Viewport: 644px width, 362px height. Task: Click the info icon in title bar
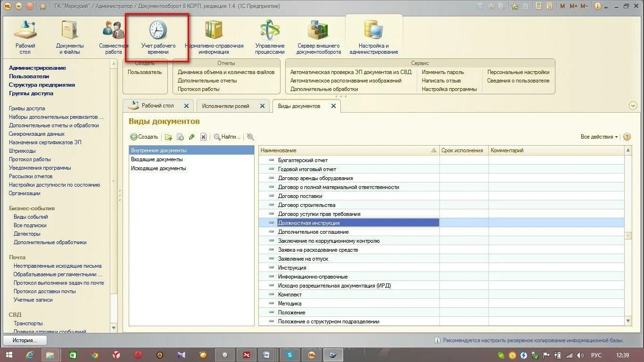click(598, 6)
